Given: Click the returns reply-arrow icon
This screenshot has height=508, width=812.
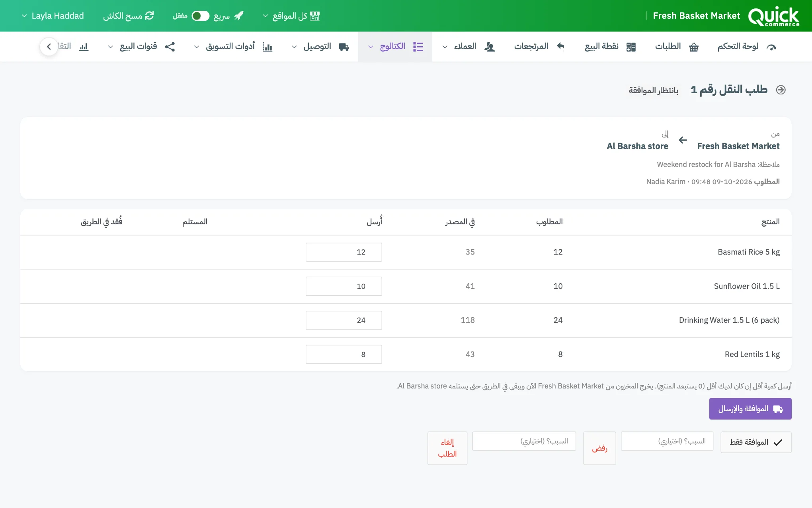Looking at the screenshot, I should (560, 46).
